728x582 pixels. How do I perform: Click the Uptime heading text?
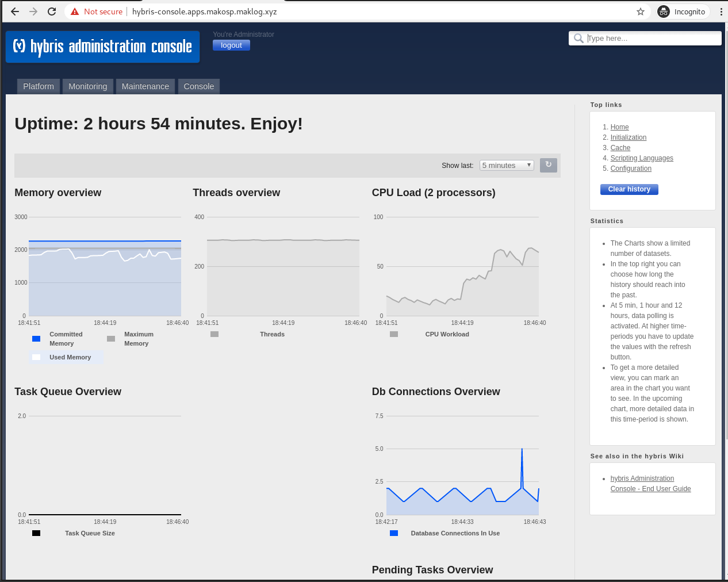[159, 124]
